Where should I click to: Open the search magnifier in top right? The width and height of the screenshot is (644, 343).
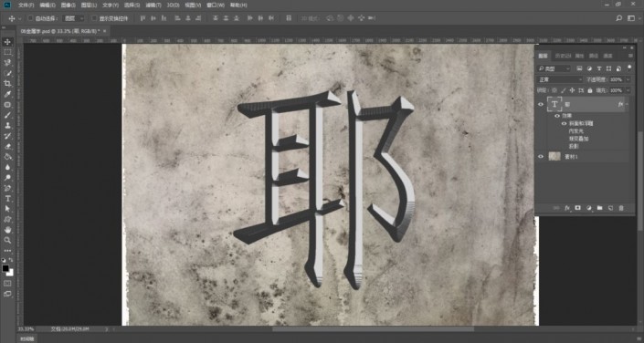click(x=619, y=18)
